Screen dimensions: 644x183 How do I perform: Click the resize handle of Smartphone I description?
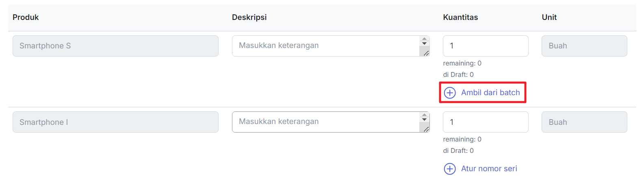pos(425,129)
